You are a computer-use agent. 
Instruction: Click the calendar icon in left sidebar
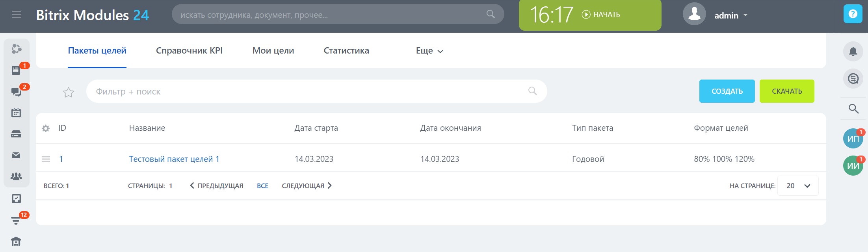coord(16,113)
